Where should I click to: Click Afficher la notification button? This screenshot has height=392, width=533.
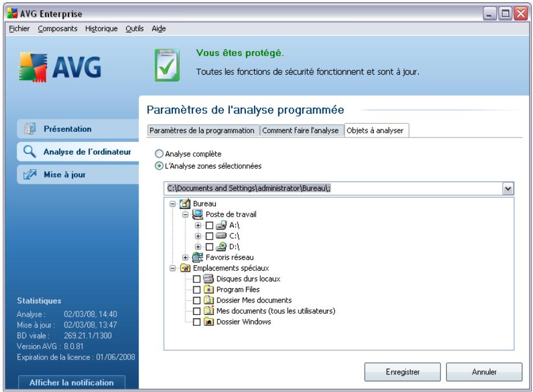[x=72, y=382]
